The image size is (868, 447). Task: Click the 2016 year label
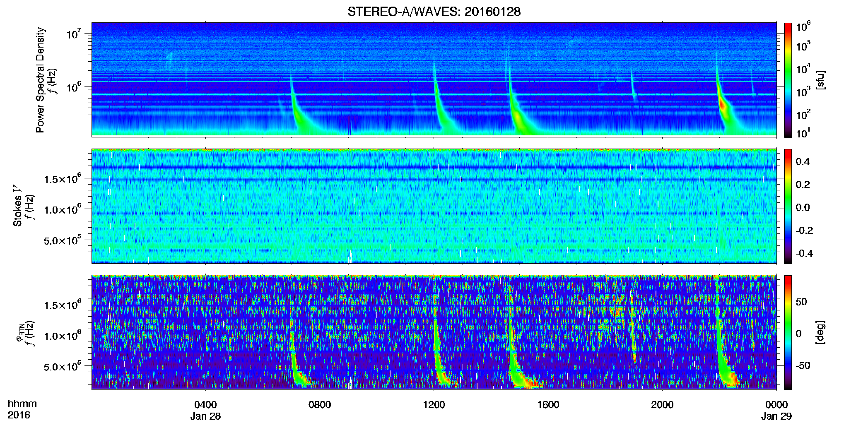19,415
